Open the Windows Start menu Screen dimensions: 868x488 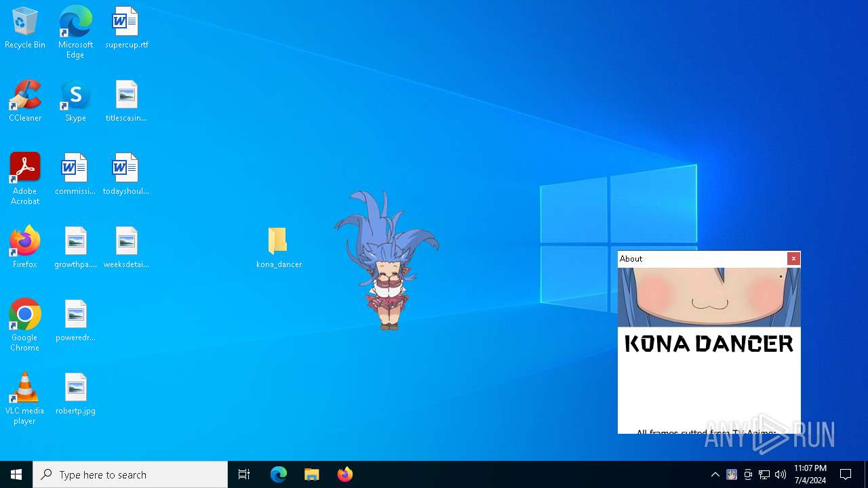click(x=16, y=474)
